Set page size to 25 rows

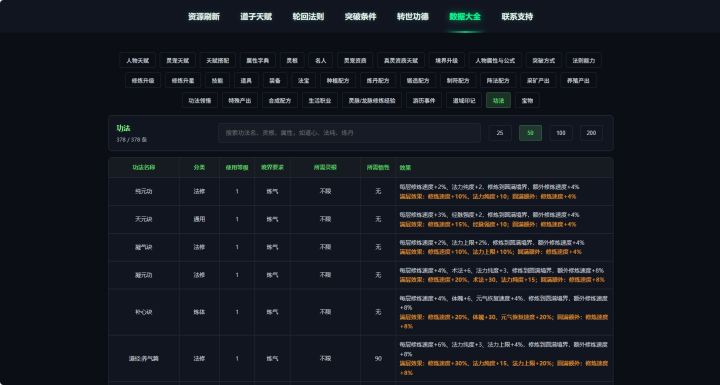pos(500,133)
